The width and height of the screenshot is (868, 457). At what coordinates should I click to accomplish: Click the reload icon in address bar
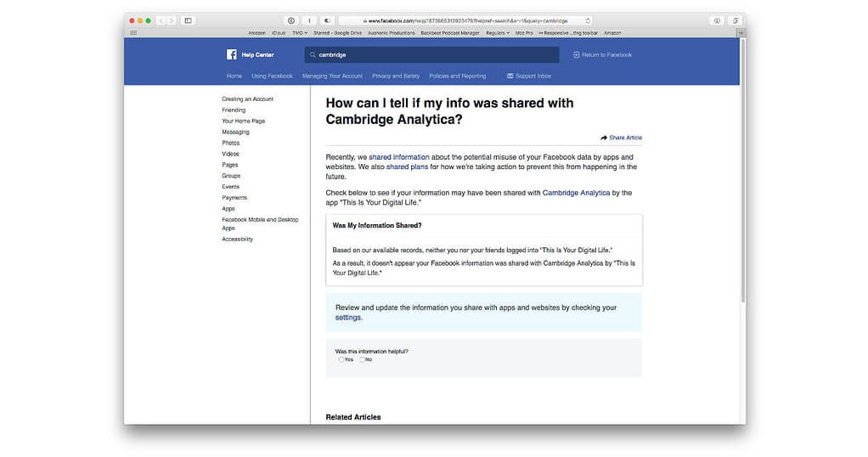588,20
